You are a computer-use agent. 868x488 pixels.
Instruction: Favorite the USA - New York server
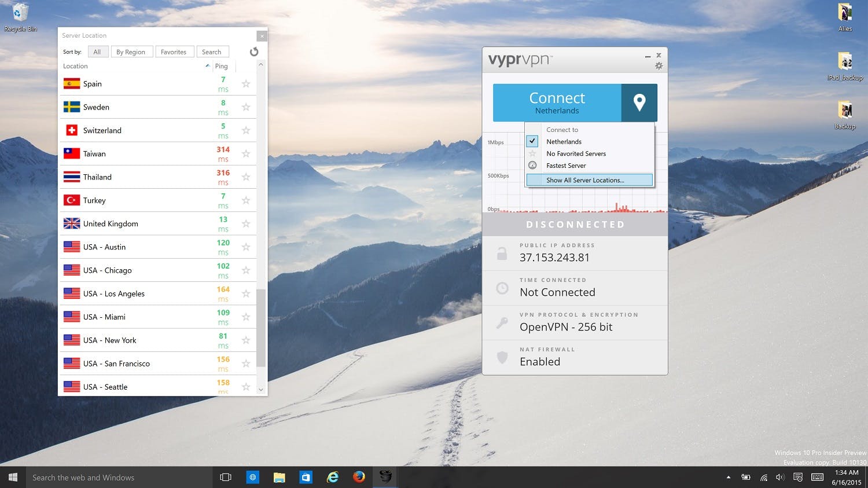pyautogui.click(x=246, y=340)
